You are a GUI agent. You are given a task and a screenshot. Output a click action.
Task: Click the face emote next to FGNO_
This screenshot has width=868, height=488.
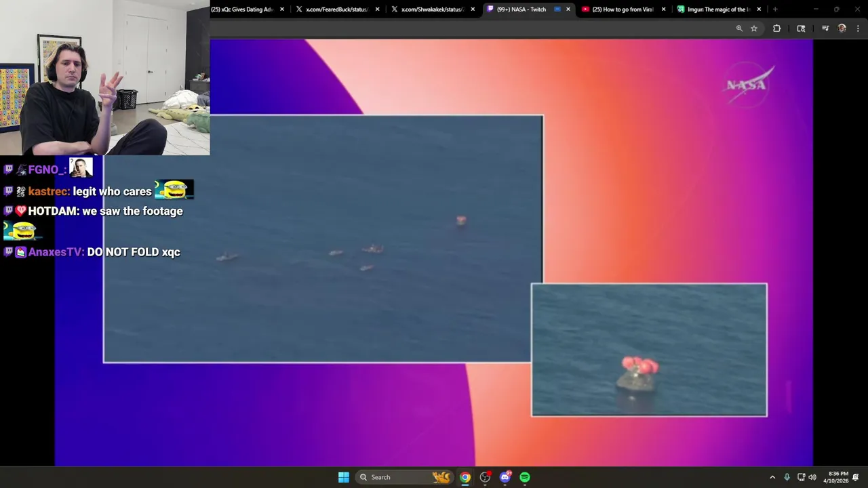pyautogui.click(x=81, y=167)
